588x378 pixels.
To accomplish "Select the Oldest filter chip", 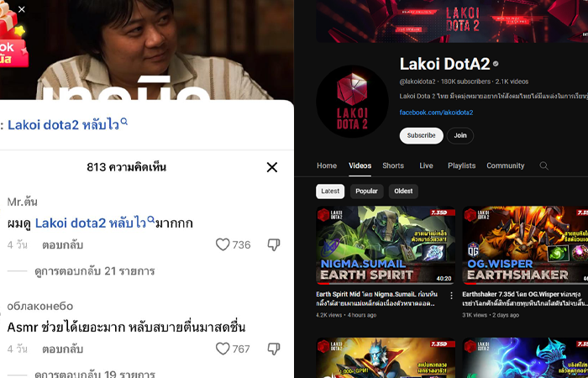I will point(403,192).
